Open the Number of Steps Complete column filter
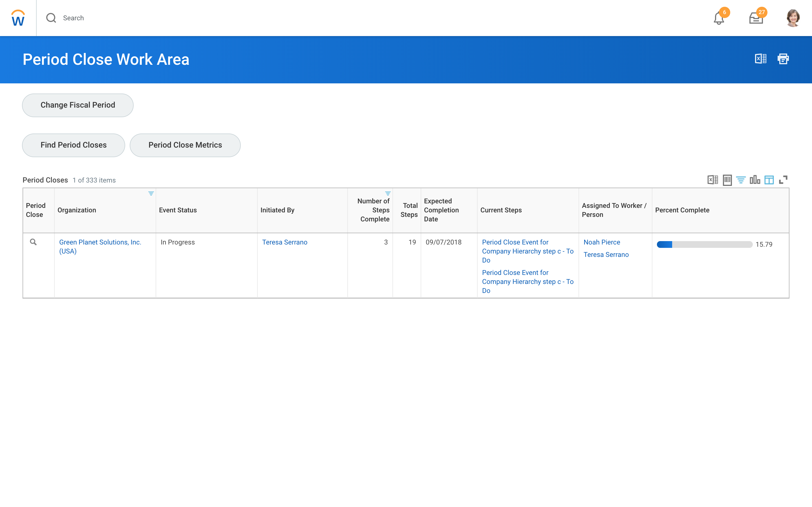 click(x=388, y=194)
